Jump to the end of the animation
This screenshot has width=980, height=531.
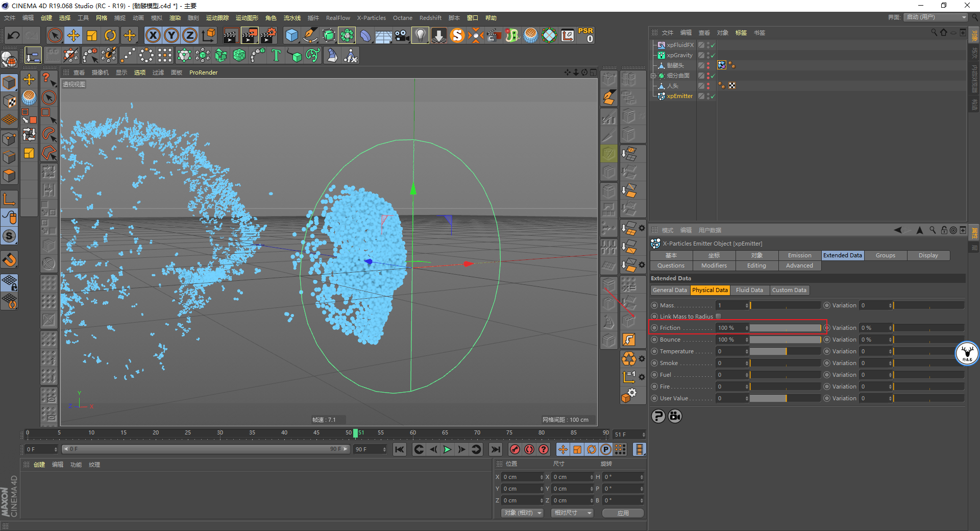click(x=495, y=449)
